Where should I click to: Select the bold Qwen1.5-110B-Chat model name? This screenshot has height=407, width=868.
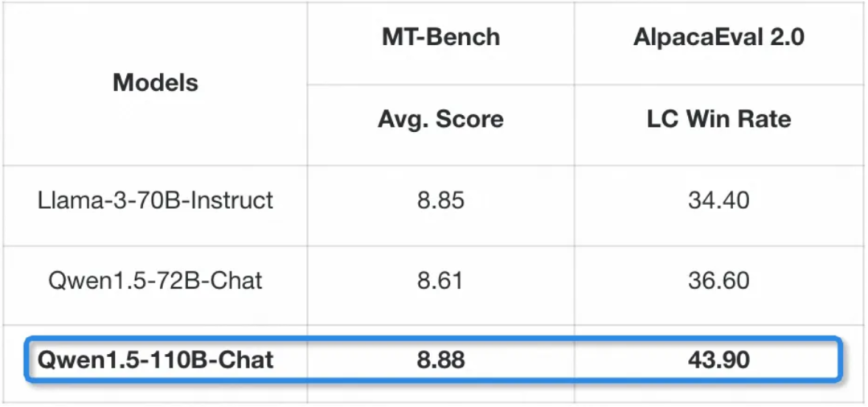coord(155,360)
